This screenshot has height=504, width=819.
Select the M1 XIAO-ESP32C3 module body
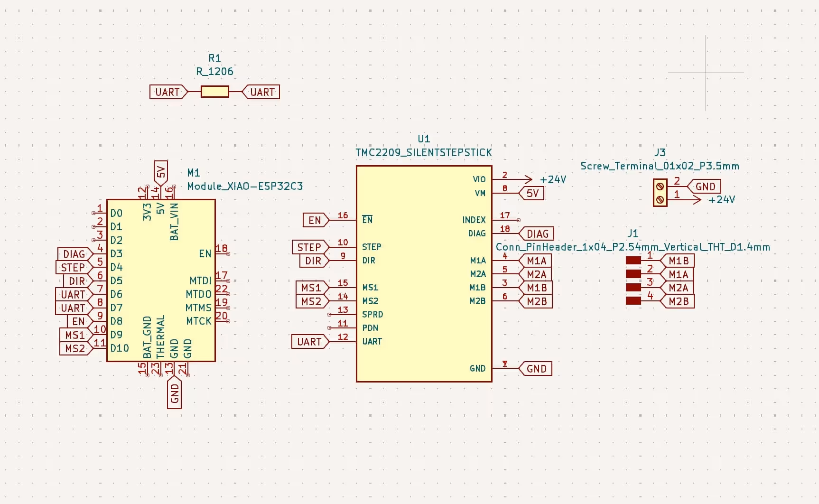point(161,280)
